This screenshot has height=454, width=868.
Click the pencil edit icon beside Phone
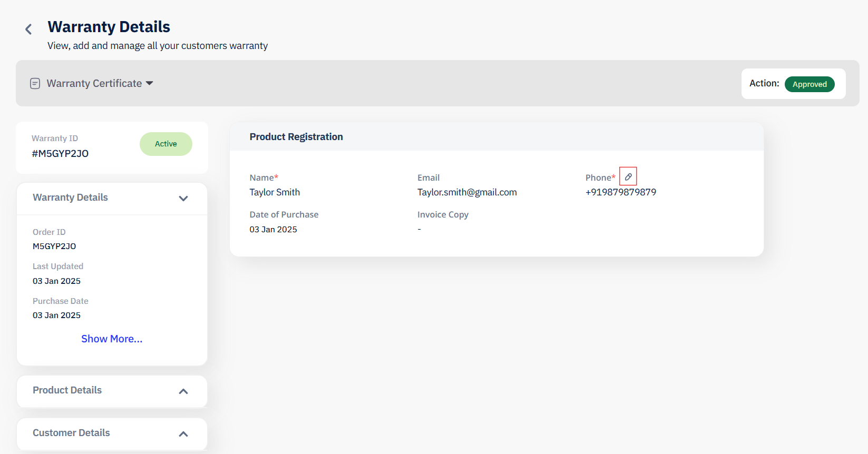click(628, 176)
